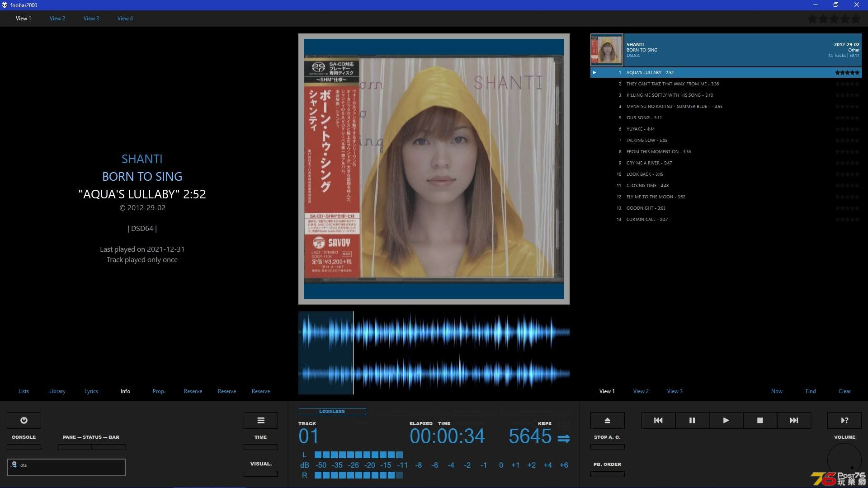The image size is (868, 488).
Task: Select track LOOK BACK - 3:45
Action: [726, 174]
